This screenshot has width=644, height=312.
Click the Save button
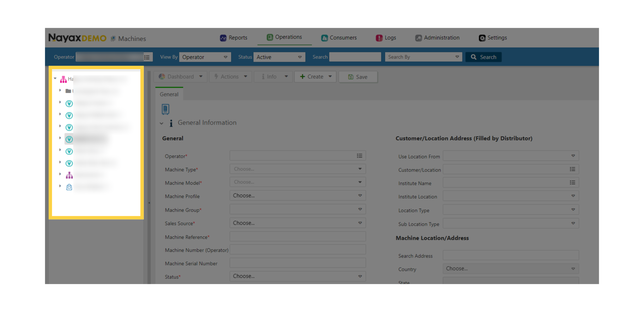click(x=358, y=77)
